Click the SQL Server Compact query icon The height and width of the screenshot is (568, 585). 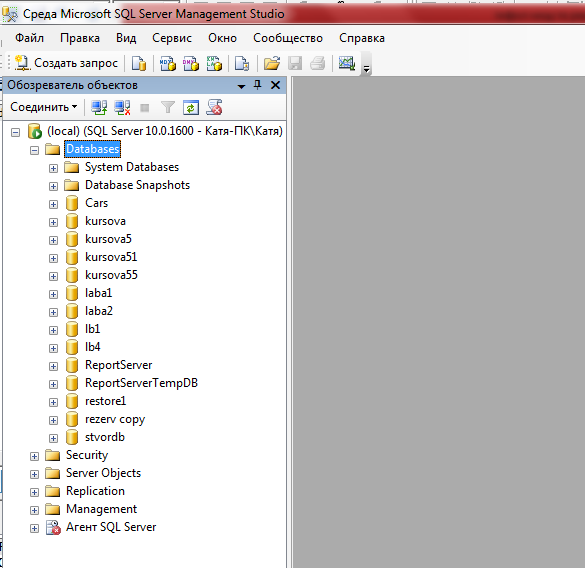(x=242, y=63)
